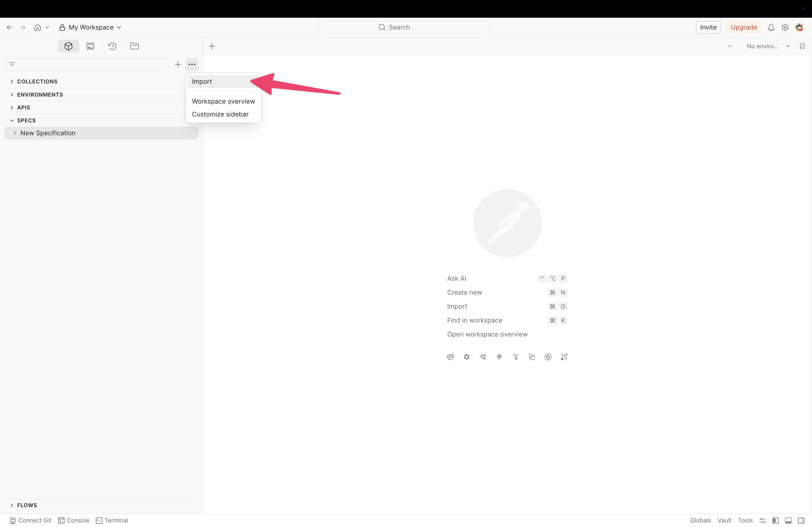Choose Customize sidebar from the menu
Viewport: 812px width, 527px height.
click(x=220, y=114)
